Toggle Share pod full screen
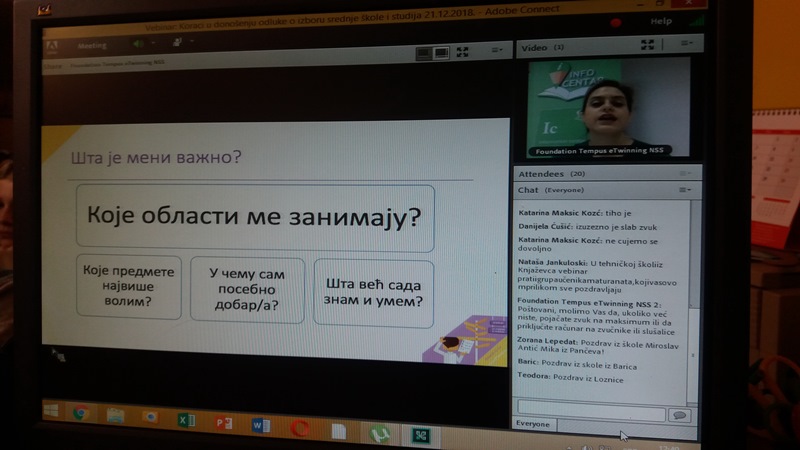This screenshot has width=800, height=450. point(462,52)
